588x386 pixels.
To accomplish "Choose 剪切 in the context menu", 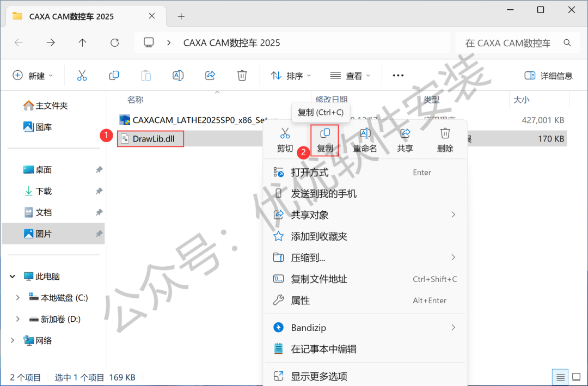I will tap(285, 140).
